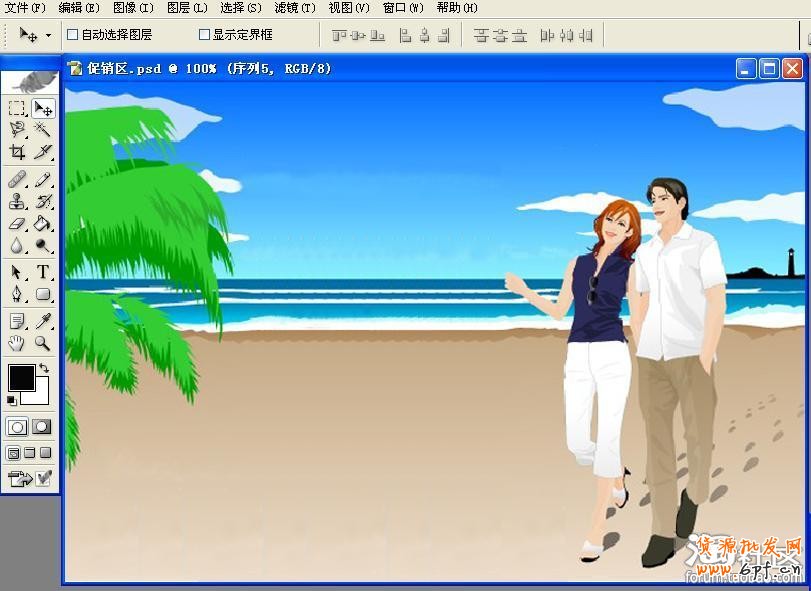The width and height of the screenshot is (811, 591).
Task: Enable the 自动选择图层 checkbox
Action: (x=72, y=35)
